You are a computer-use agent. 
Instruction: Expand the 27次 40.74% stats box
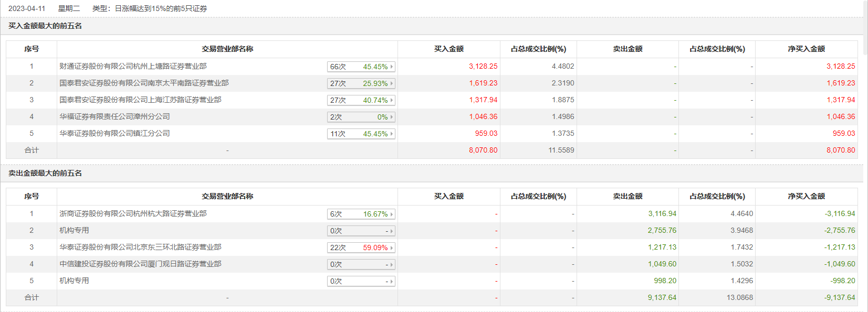pos(361,100)
